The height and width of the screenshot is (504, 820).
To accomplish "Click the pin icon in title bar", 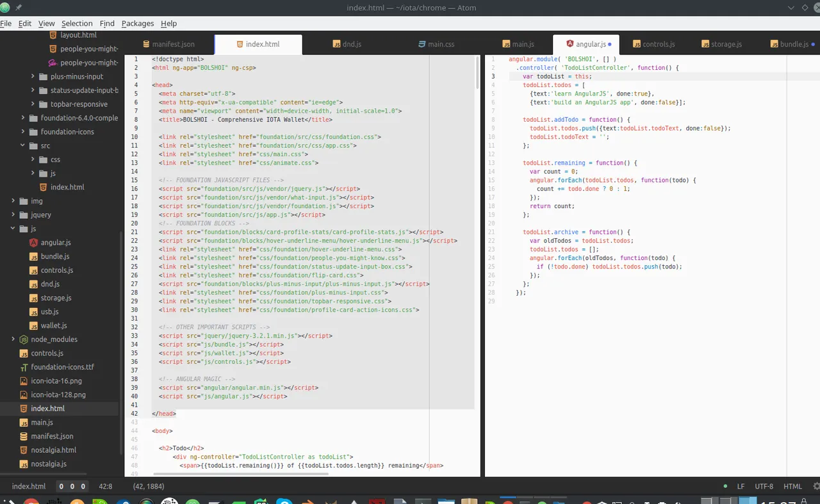I will click(x=18, y=7).
